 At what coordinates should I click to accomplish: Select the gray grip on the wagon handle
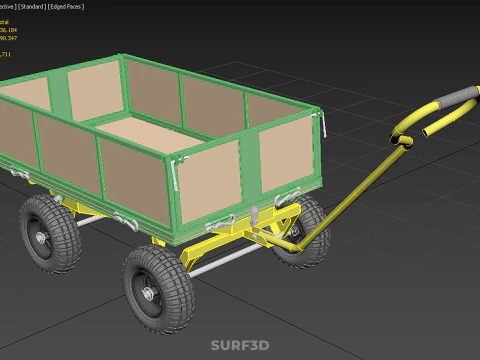click(x=457, y=96)
